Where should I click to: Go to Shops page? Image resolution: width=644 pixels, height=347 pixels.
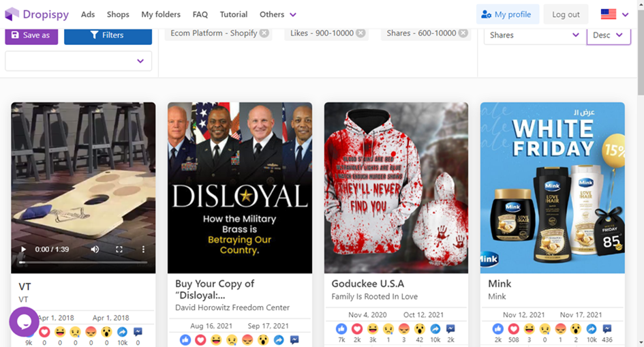[x=118, y=14]
